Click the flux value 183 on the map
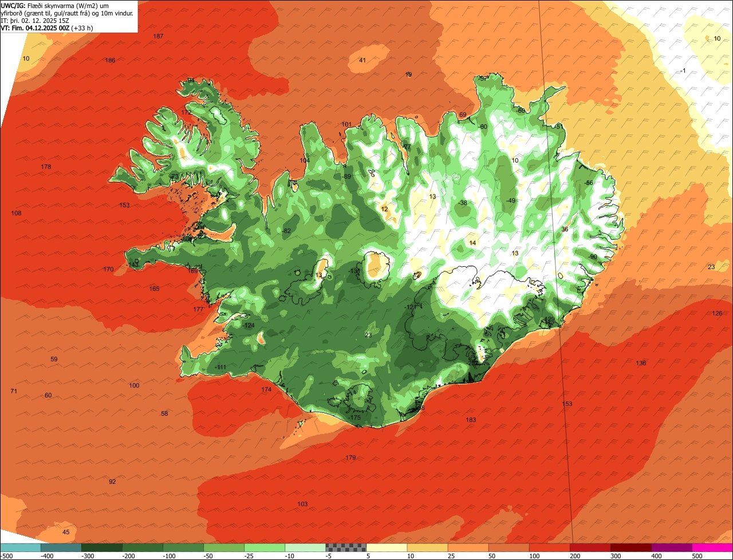The height and width of the screenshot is (560, 733). 471,420
